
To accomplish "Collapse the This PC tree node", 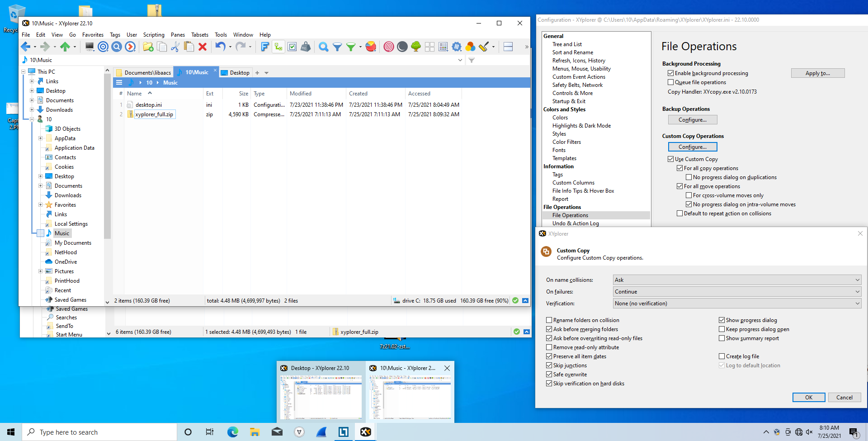I will [x=23, y=72].
